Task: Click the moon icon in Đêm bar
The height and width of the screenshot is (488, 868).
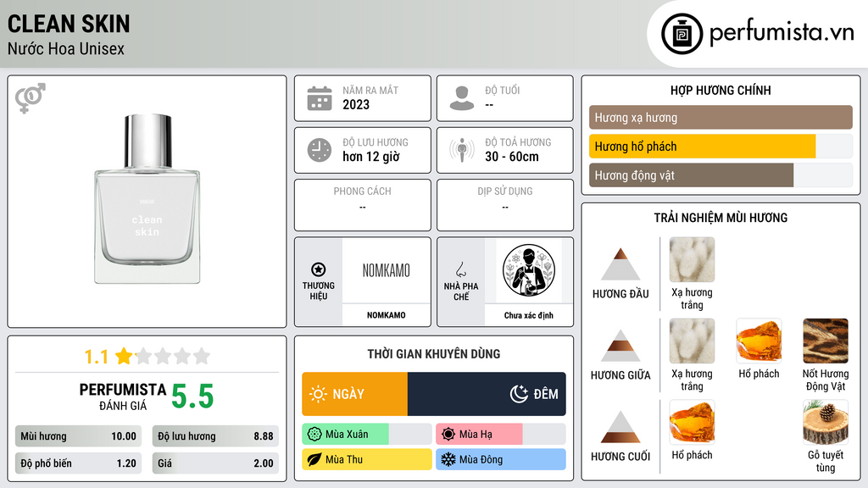Action: click(x=519, y=394)
